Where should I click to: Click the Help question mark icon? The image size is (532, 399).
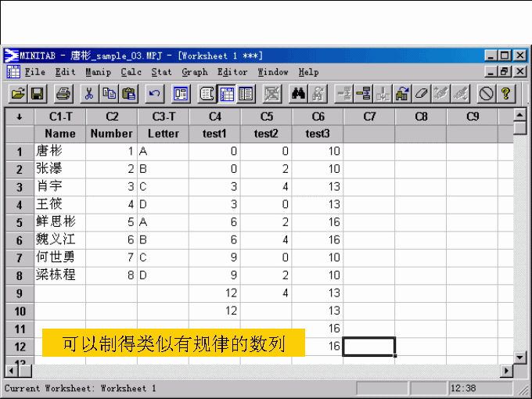[x=506, y=94]
